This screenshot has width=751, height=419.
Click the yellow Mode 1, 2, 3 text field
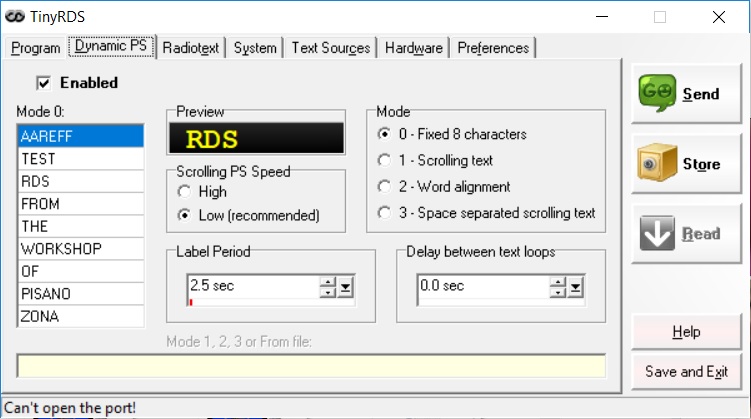(311, 366)
